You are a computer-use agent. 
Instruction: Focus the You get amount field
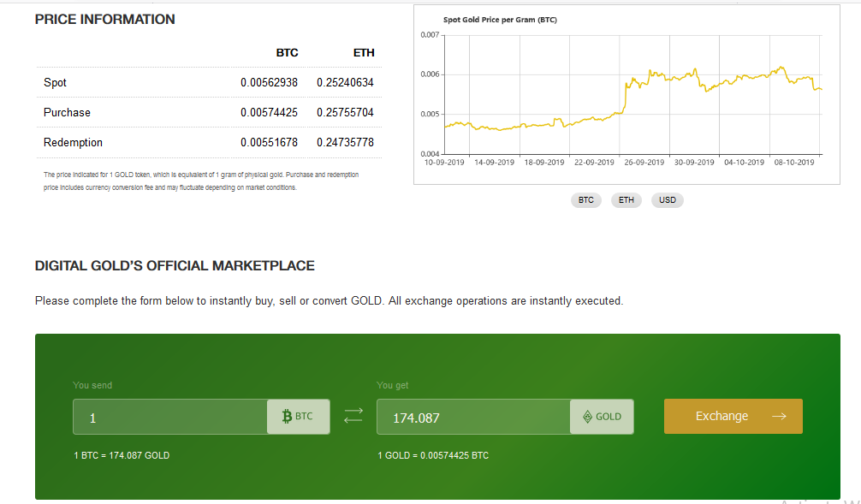pos(473,417)
